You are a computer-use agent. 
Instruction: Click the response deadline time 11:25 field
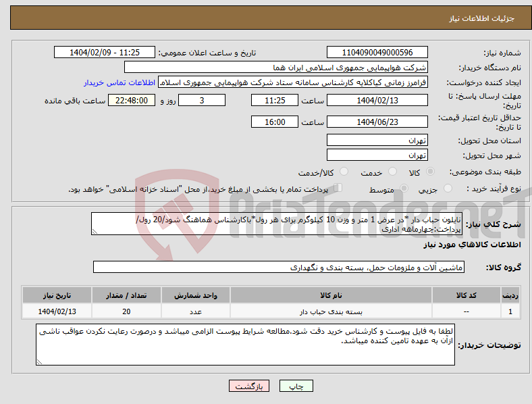[275, 100]
